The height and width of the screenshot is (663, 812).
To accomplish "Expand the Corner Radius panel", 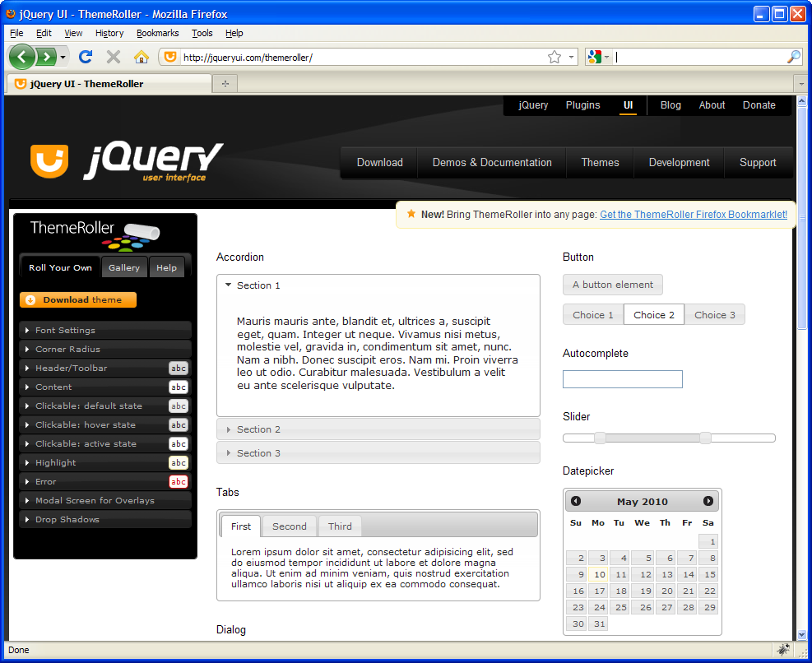I will pos(105,349).
